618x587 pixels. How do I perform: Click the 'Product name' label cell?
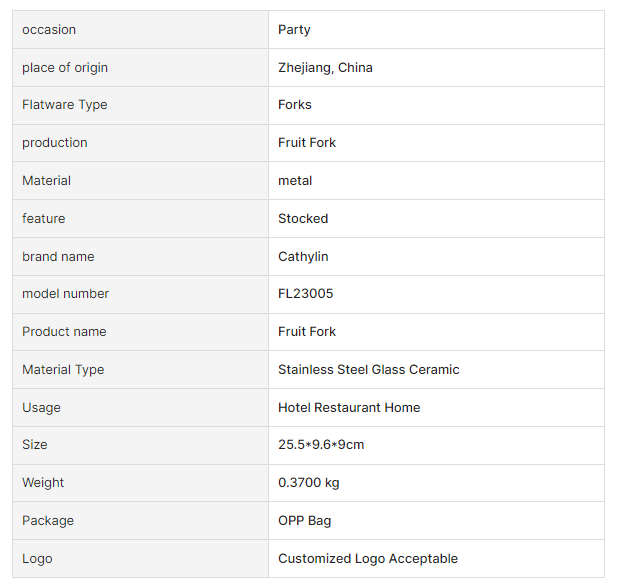click(x=64, y=332)
